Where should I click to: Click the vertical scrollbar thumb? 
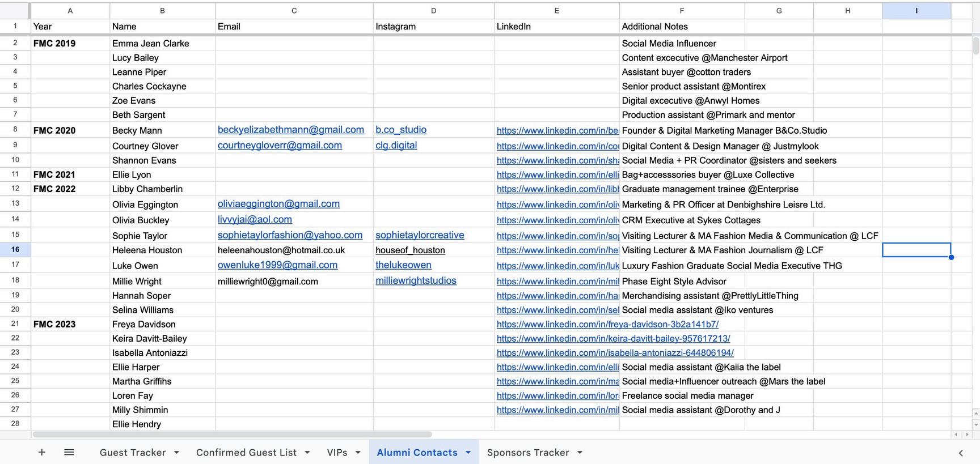[975, 45]
